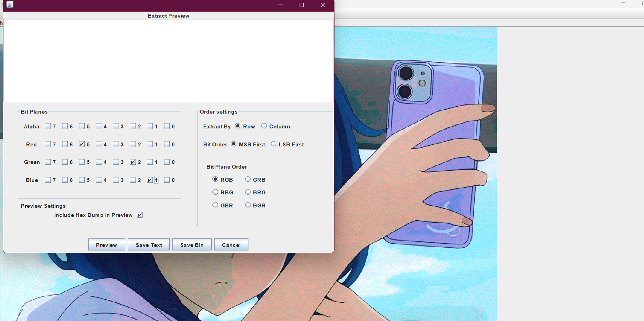
Task: Select Blue bit plane 0
Action: pyautogui.click(x=167, y=180)
